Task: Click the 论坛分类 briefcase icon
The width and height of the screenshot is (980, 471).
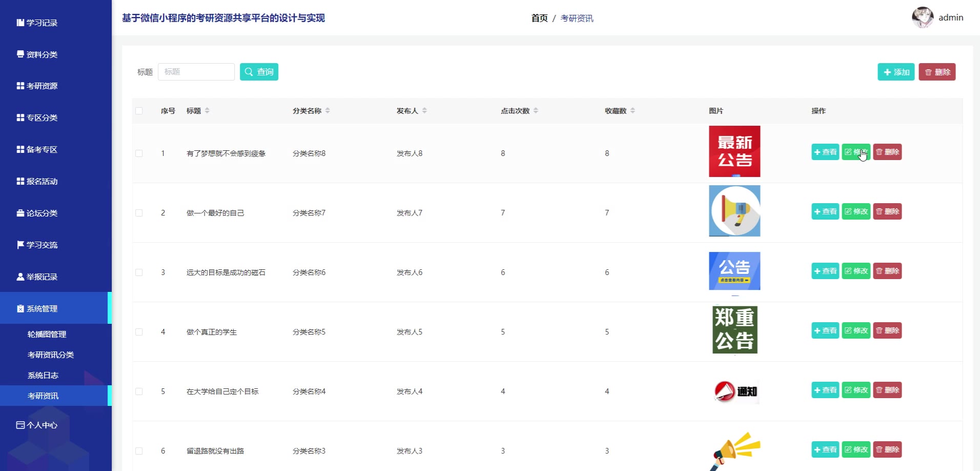Action: tap(20, 213)
